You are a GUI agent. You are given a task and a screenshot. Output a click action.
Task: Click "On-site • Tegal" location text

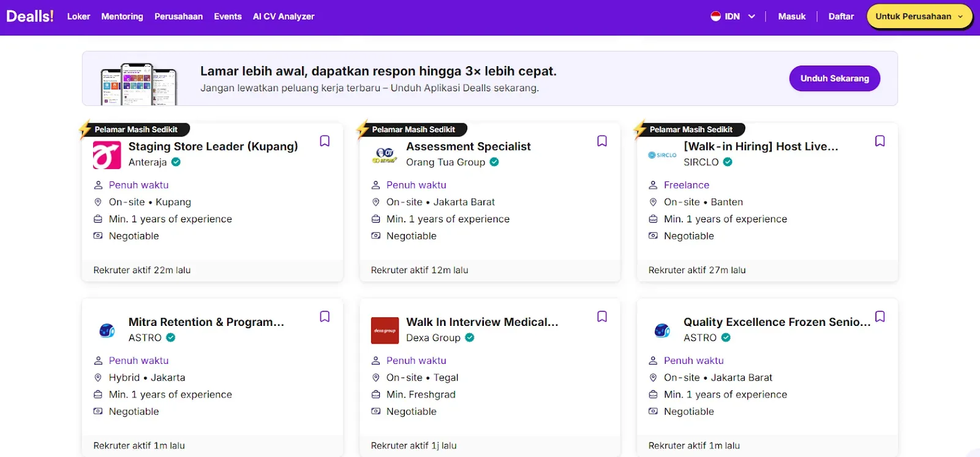pyautogui.click(x=423, y=378)
